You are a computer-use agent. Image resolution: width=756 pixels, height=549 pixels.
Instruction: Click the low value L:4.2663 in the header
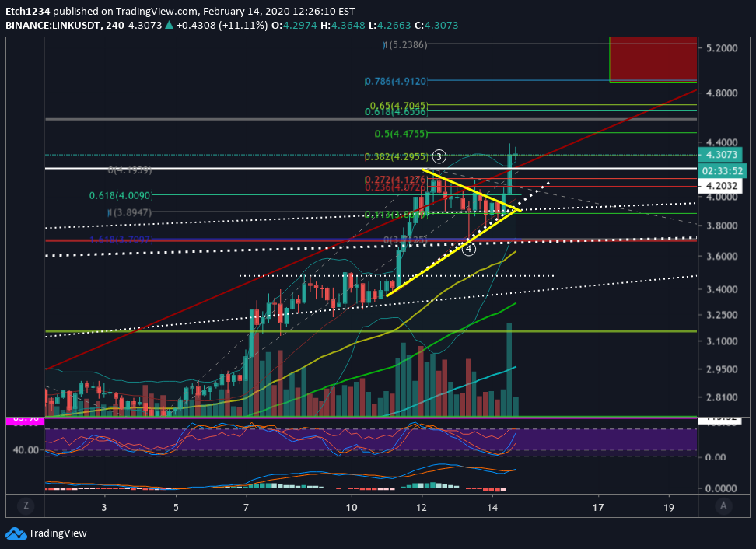[x=390, y=25]
